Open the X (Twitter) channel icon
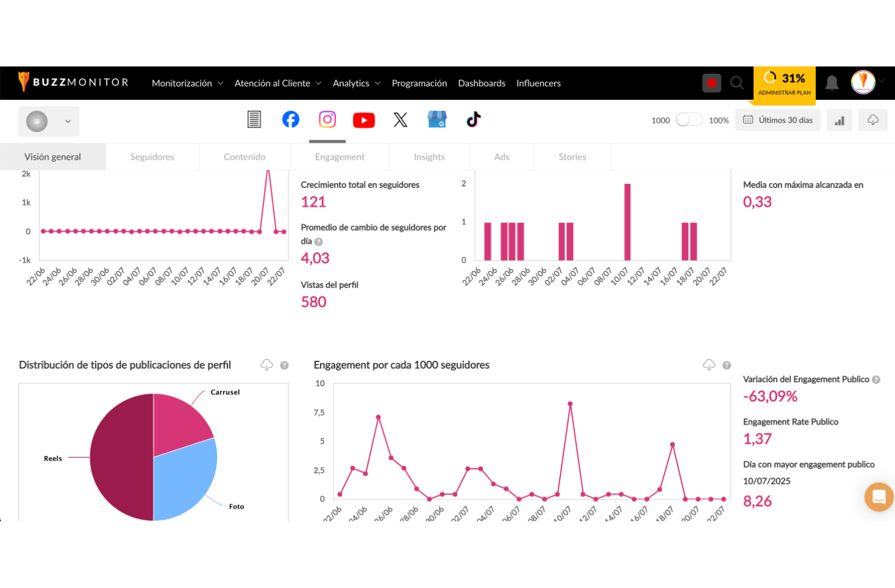895x588 pixels. (x=400, y=120)
